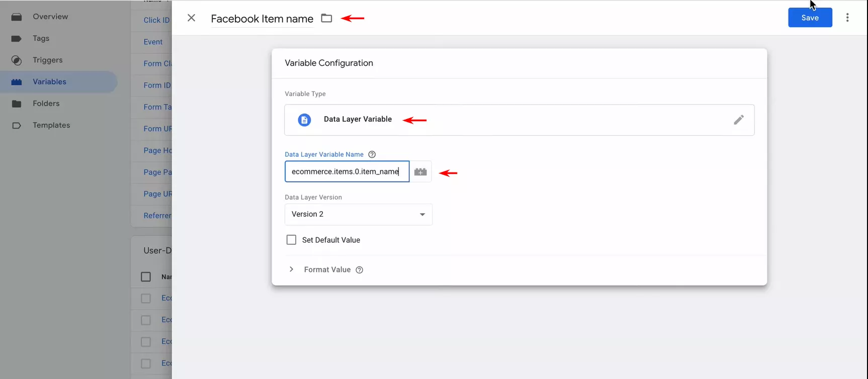
Task: Click the Data Layer Variable type icon
Action: (x=304, y=120)
